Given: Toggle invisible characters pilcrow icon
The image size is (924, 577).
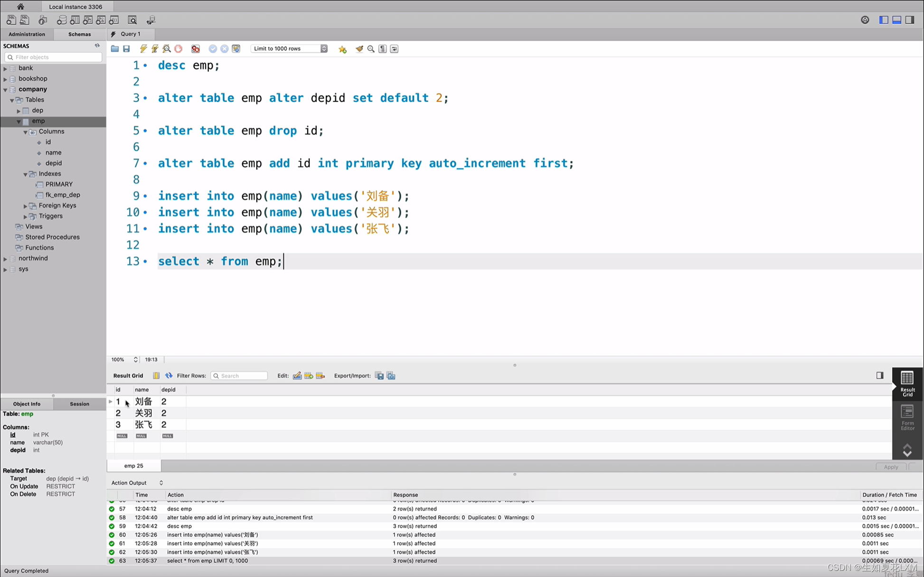Looking at the screenshot, I should click(383, 49).
